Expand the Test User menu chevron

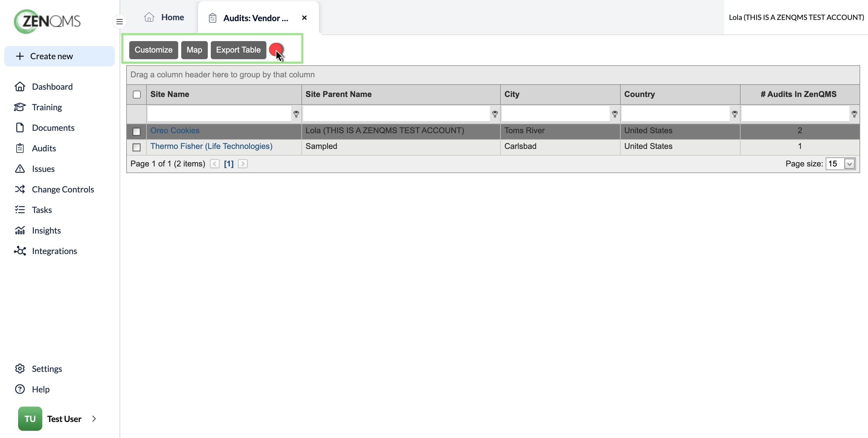94,418
